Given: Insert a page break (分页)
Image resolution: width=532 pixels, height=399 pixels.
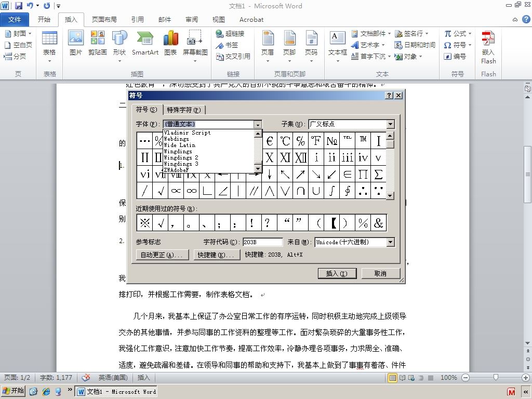Looking at the screenshot, I should coord(15,56).
